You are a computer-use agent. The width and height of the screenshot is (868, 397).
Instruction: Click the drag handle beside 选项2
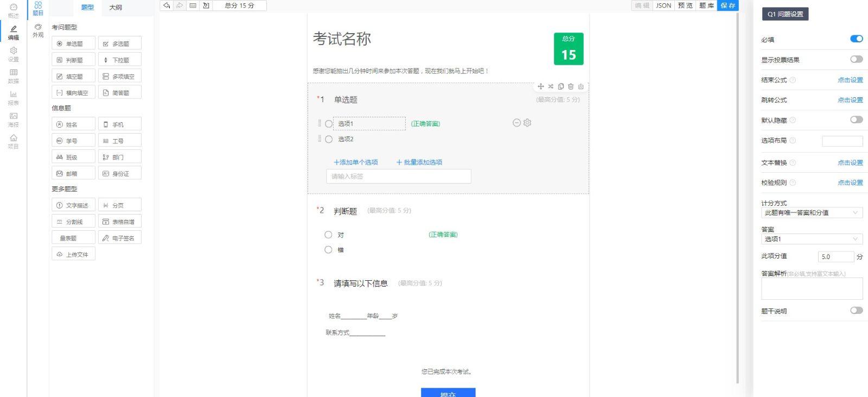320,139
